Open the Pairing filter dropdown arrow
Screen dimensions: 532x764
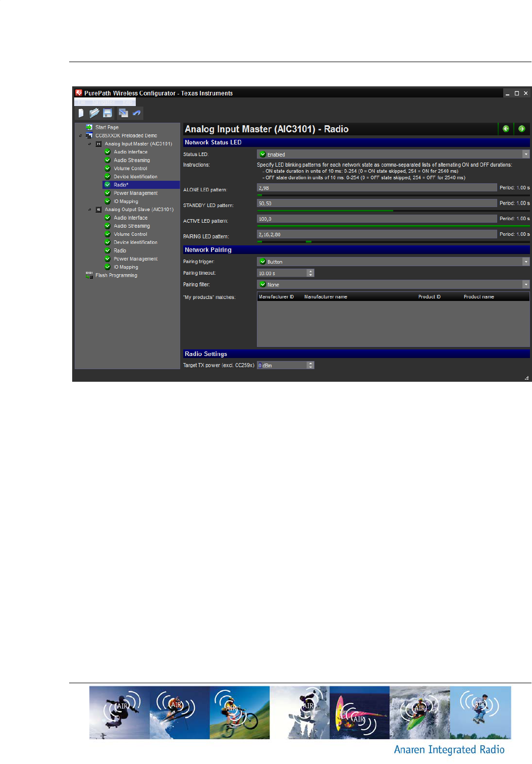(x=526, y=284)
